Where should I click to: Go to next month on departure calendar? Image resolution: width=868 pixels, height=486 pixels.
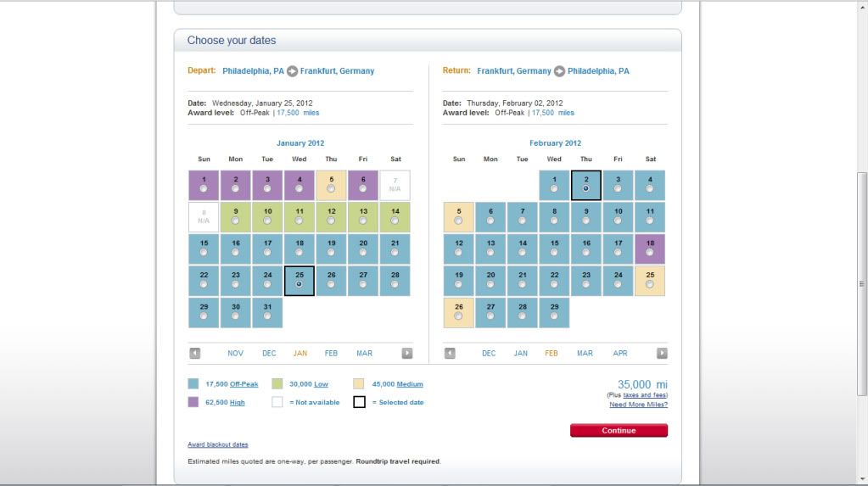tap(407, 353)
